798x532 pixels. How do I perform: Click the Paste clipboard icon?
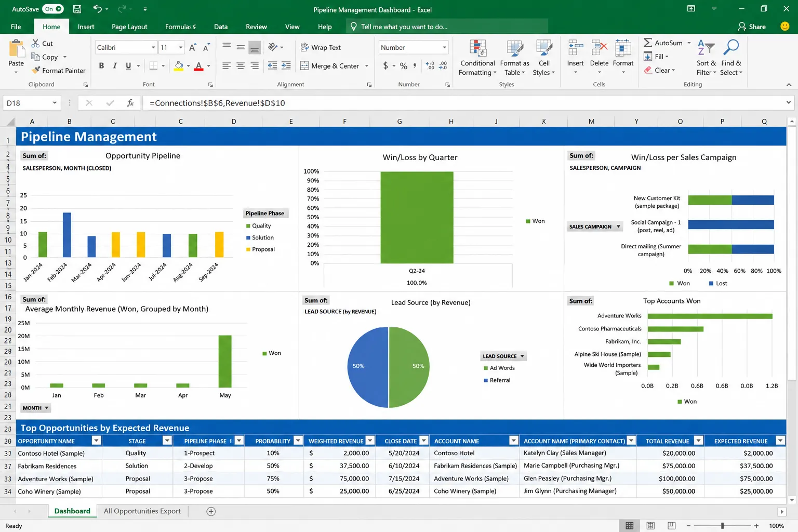pos(16,49)
